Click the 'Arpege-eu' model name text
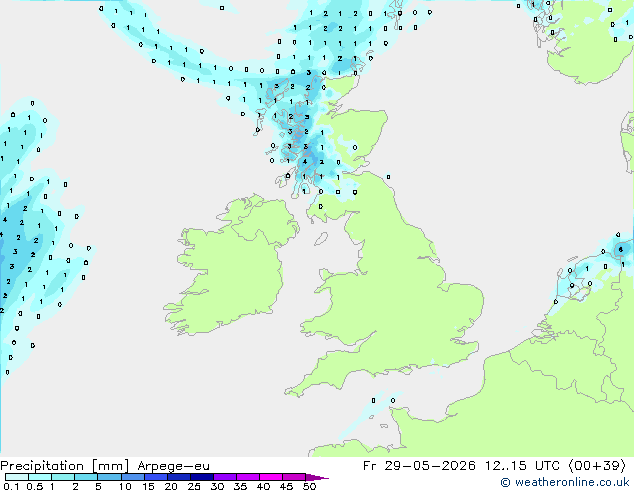The image size is (634, 490). pyautogui.click(x=173, y=466)
